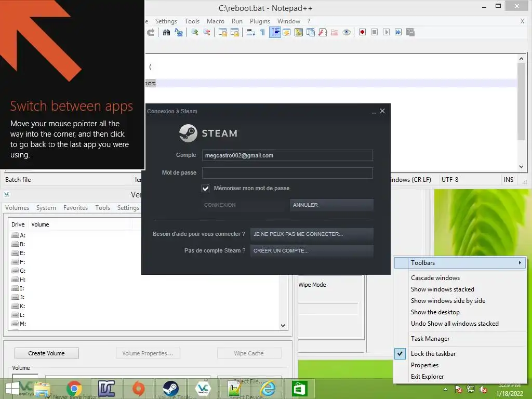The width and height of the screenshot is (532, 399).
Task: Toggle the highlighted Indent Guide icon
Action: coord(275,32)
